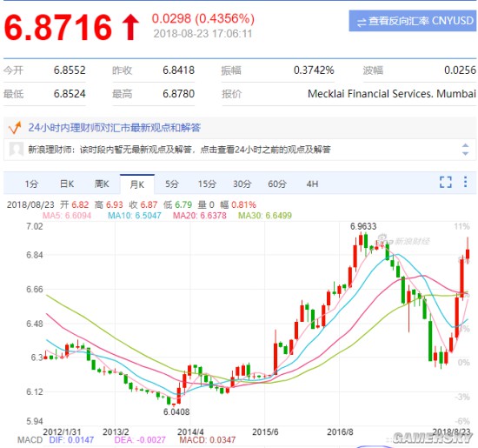Click the amplitude value 0.3742%
Viewport: 478px width, 448px height.
[x=314, y=70]
